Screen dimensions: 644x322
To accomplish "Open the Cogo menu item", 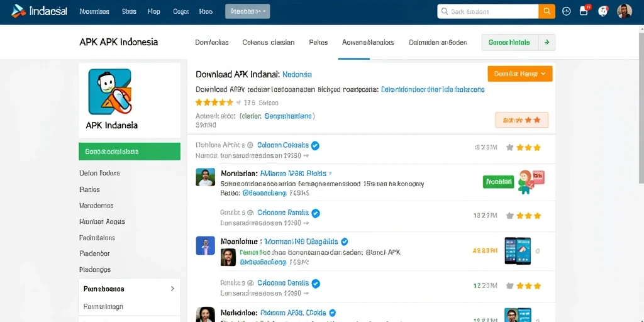I will 181,11.
